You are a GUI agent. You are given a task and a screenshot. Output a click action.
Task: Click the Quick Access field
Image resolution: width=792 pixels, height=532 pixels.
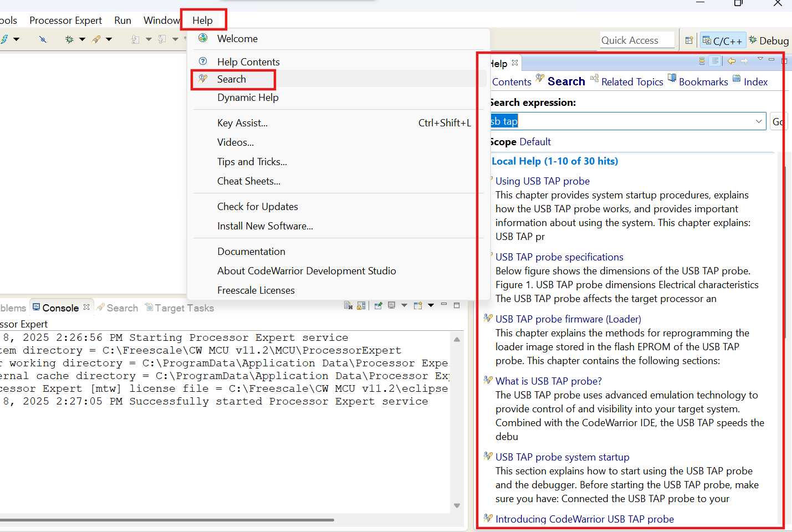637,40
